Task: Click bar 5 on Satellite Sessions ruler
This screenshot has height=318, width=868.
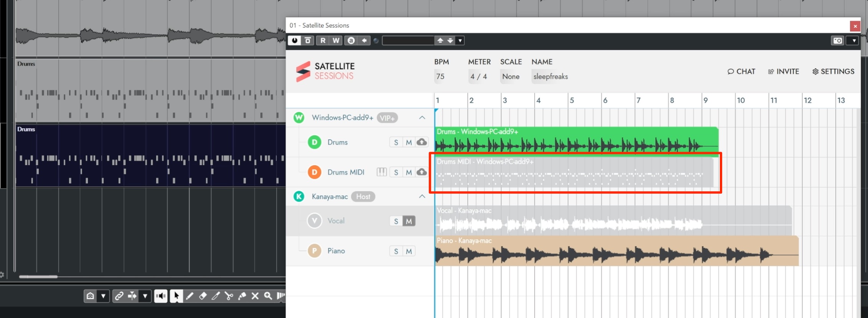Action: coord(572,100)
